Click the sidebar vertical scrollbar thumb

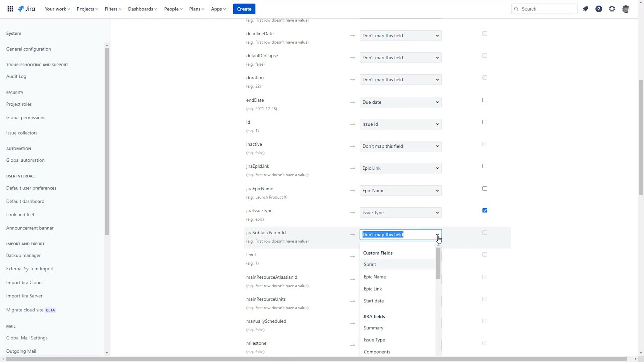click(107, 142)
